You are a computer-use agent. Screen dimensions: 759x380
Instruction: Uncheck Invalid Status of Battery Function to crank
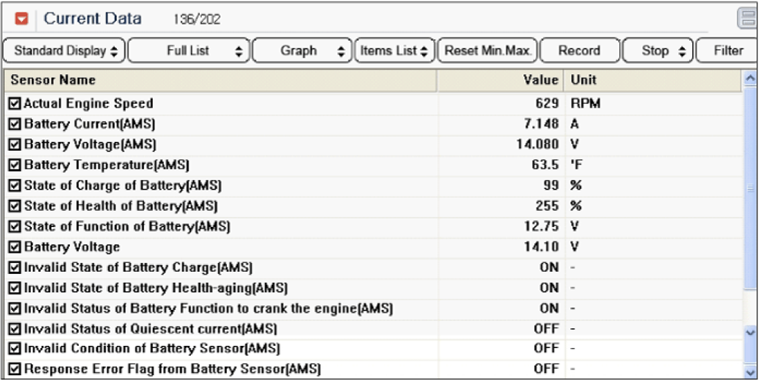click(15, 308)
